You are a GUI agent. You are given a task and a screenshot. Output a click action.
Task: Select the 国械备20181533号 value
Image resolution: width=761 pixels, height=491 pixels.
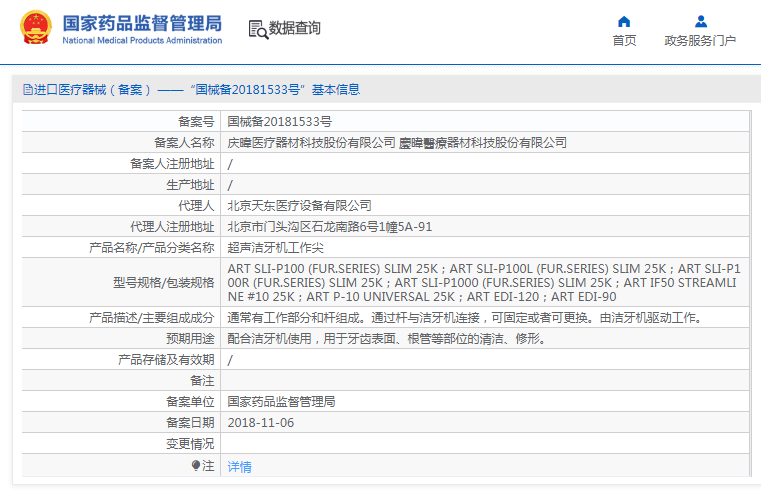coord(280,122)
